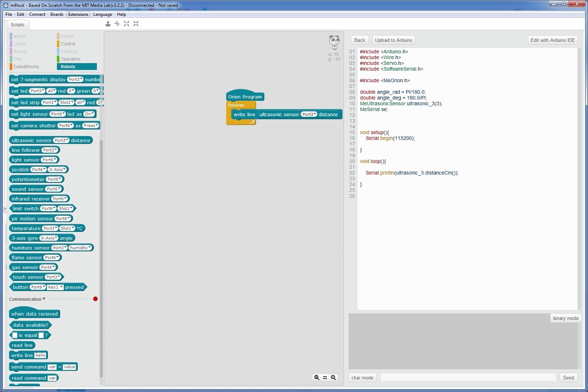Click the data available? block
Viewport: 588px width, 392px height.
pos(30,325)
